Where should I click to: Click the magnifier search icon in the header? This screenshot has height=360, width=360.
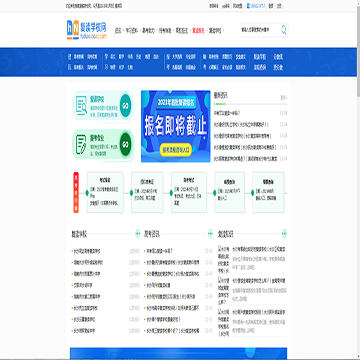pyautogui.click(x=284, y=30)
